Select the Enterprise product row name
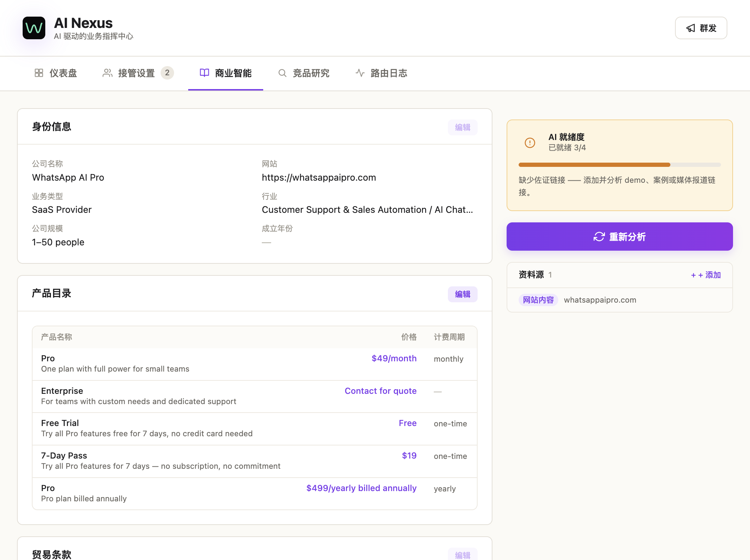 [62, 391]
